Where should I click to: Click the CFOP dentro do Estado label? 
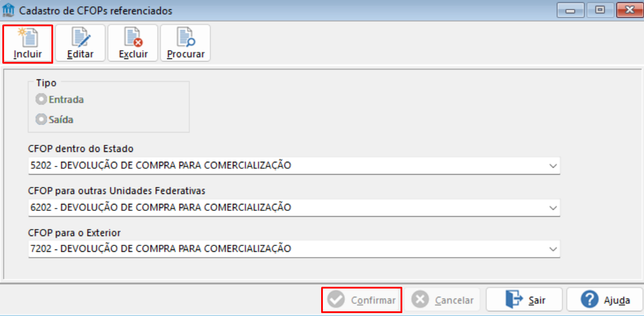click(81, 148)
